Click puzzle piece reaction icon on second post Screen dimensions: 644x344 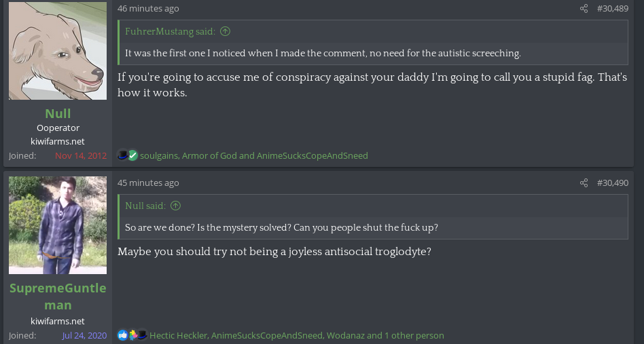tap(132, 335)
